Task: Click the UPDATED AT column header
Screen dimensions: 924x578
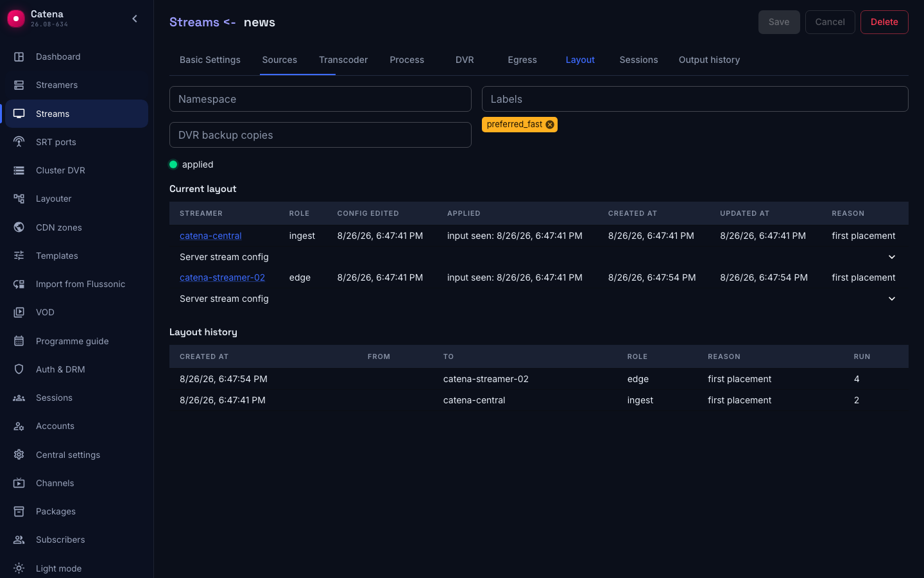Action: coord(744,213)
